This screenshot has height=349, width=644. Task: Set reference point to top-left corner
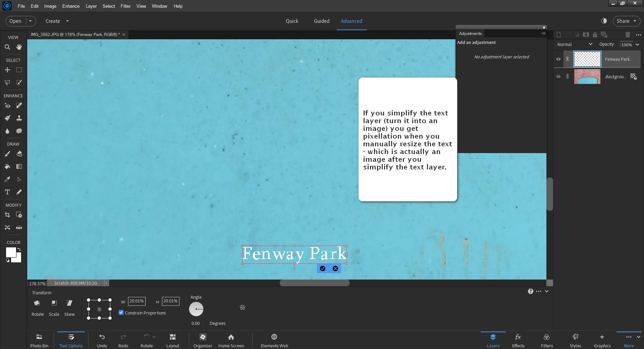point(89,300)
